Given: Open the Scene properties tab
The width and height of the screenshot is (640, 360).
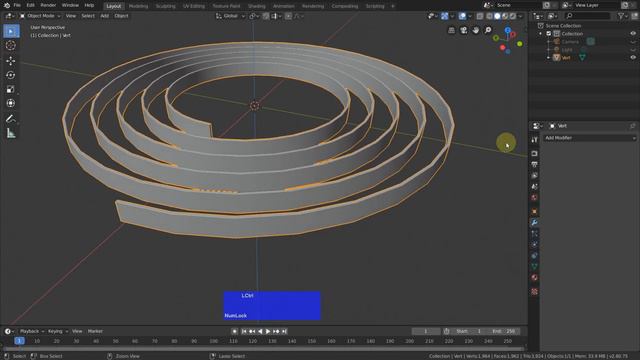Looking at the screenshot, I should pos(534,187).
